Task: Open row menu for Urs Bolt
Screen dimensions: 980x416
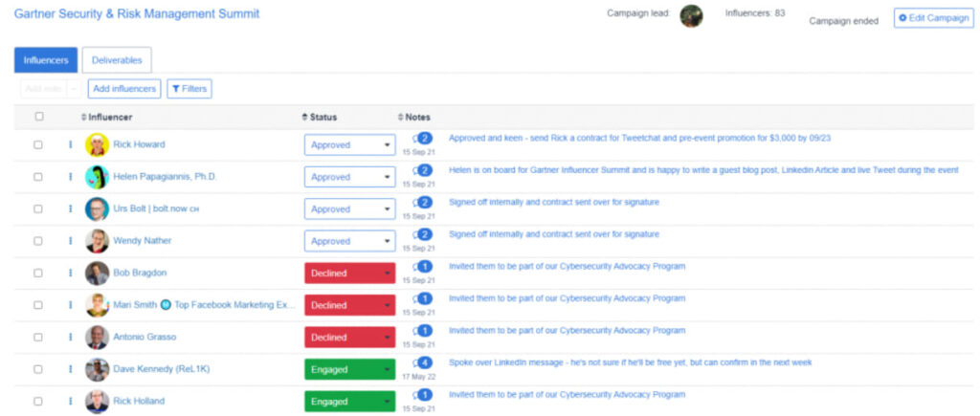Action: pyautogui.click(x=70, y=208)
